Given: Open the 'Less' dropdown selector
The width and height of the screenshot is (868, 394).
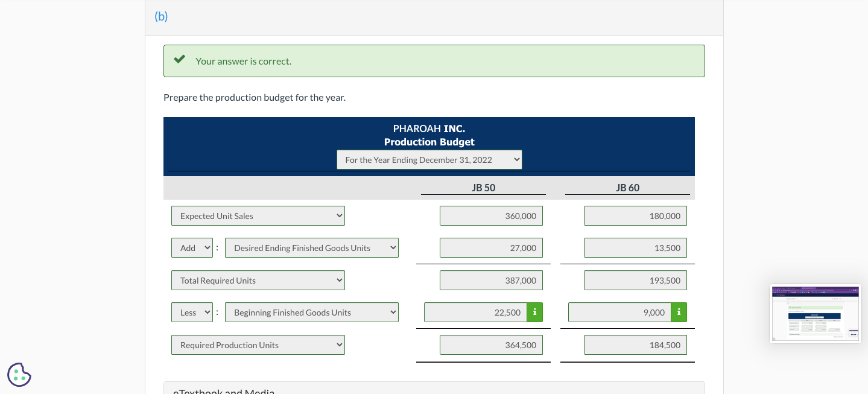Looking at the screenshot, I should pos(192,312).
